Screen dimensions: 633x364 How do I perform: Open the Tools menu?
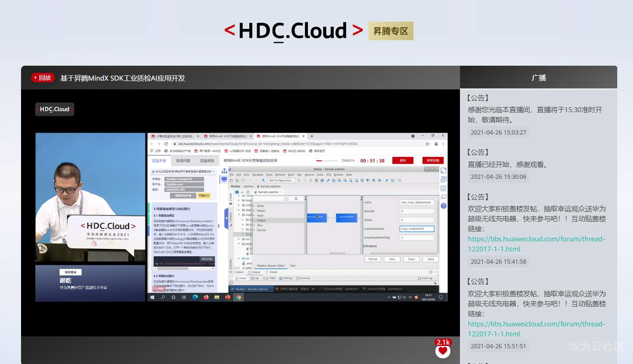tap(320, 175)
